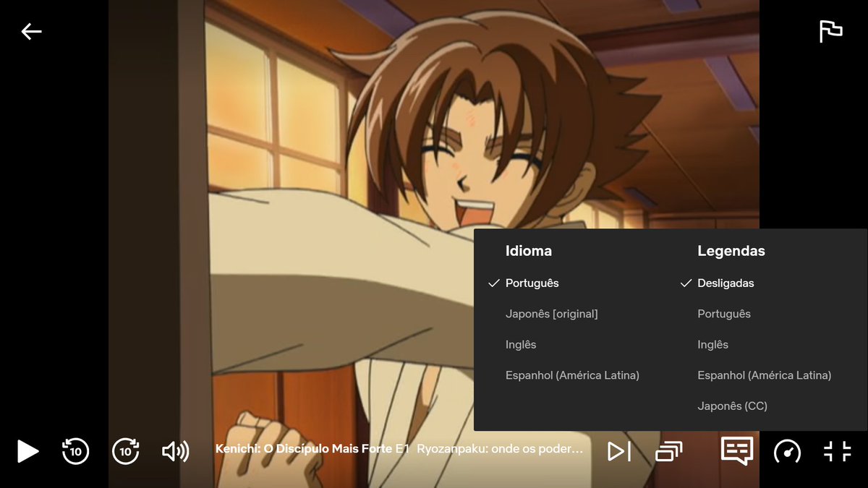Rewind 10 seconds
Viewport: 868px width, 488px height.
click(x=76, y=451)
